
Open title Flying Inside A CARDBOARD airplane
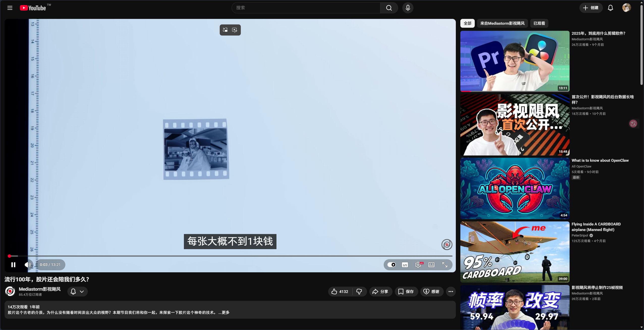[x=596, y=227]
